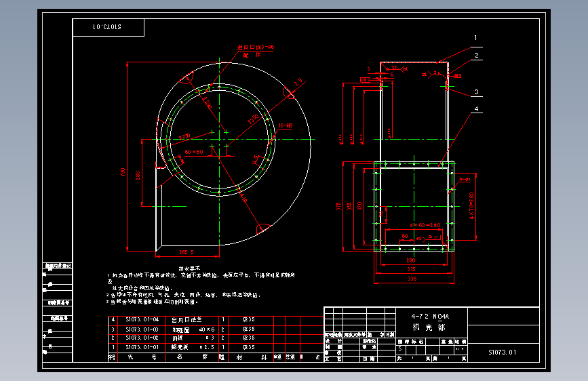Select the '4-7 2 NO4A' title text
This screenshot has height=381, width=588.
(430, 317)
